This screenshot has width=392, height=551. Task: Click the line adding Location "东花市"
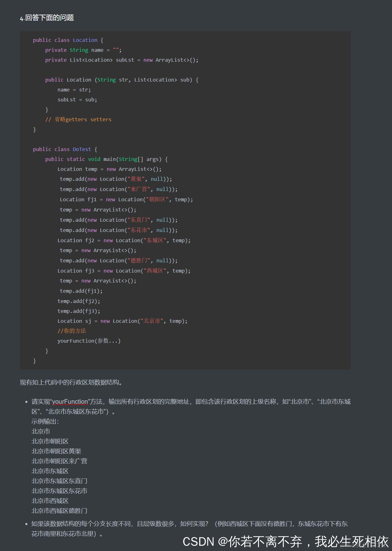tap(118, 230)
